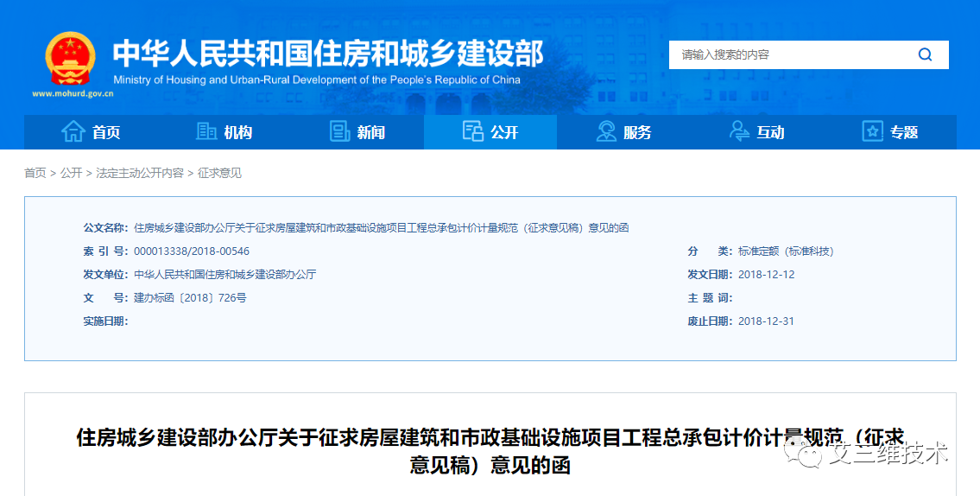
Task: Click the issue date 2018-12-12
Action: tap(766, 275)
